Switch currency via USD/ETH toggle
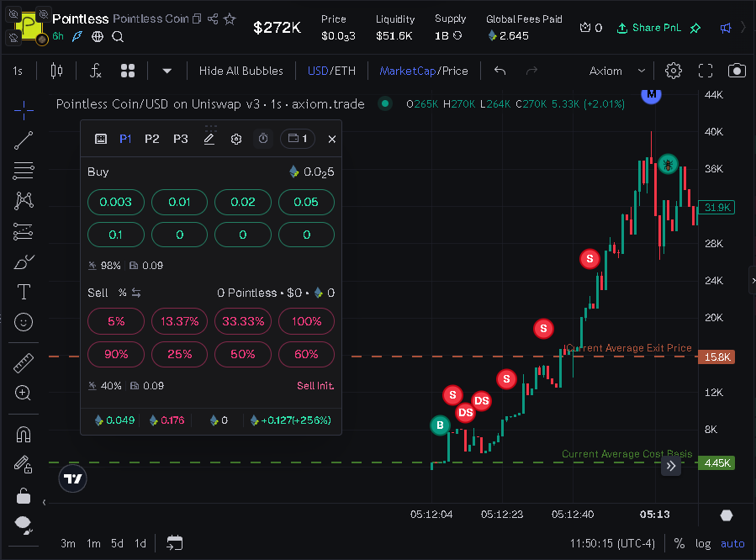The height and width of the screenshot is (560, 756). 331,71
